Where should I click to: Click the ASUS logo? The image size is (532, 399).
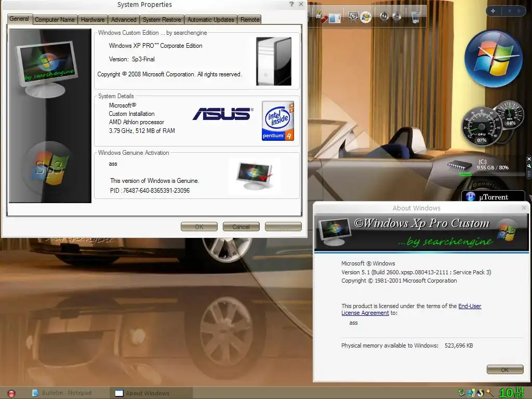click(x=223, y=114)
